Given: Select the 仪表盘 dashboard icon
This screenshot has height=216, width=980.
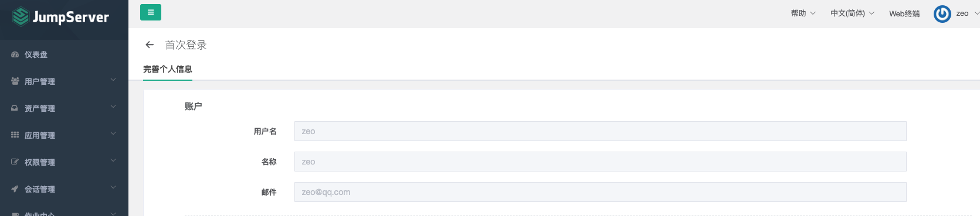Looking at the screenshot, I should (15, 54).
